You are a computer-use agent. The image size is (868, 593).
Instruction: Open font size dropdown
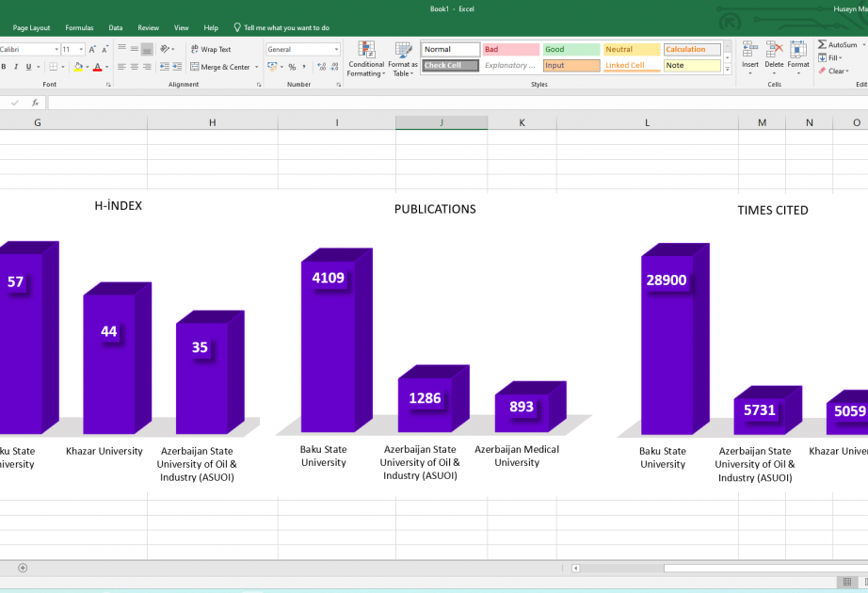pyautogui.click(x=81, y=49)
